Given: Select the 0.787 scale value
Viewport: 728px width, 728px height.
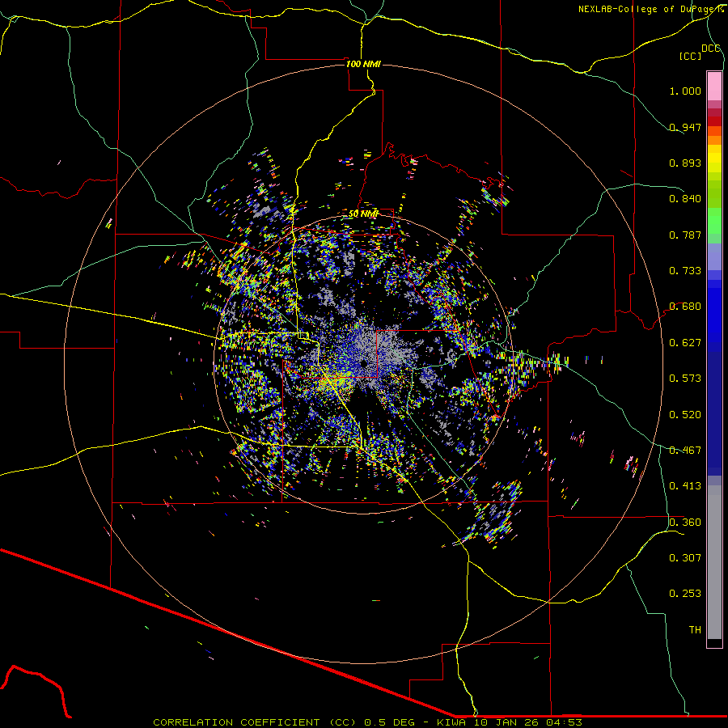Looking at the screenshot, I should click(x=685, y=235).
